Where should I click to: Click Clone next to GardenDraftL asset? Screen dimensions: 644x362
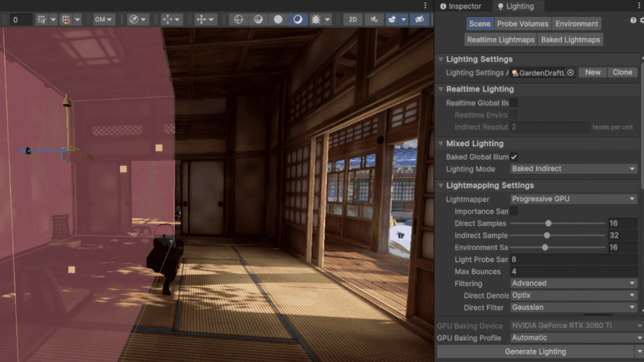(x=622, y=72)
